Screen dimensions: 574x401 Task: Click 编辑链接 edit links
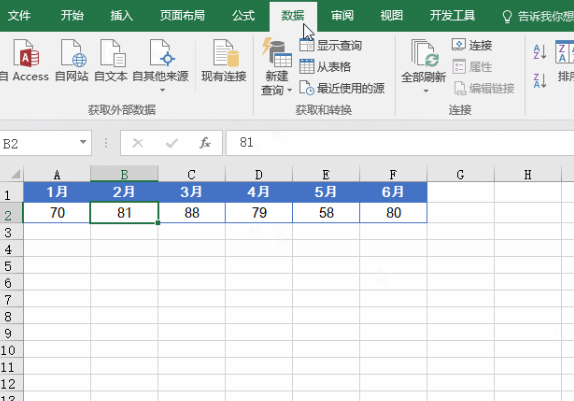484,88
